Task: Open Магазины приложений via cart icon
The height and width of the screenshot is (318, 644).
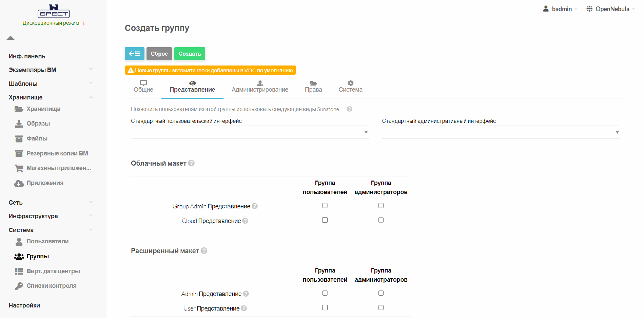Action: (x=19, y=168)
